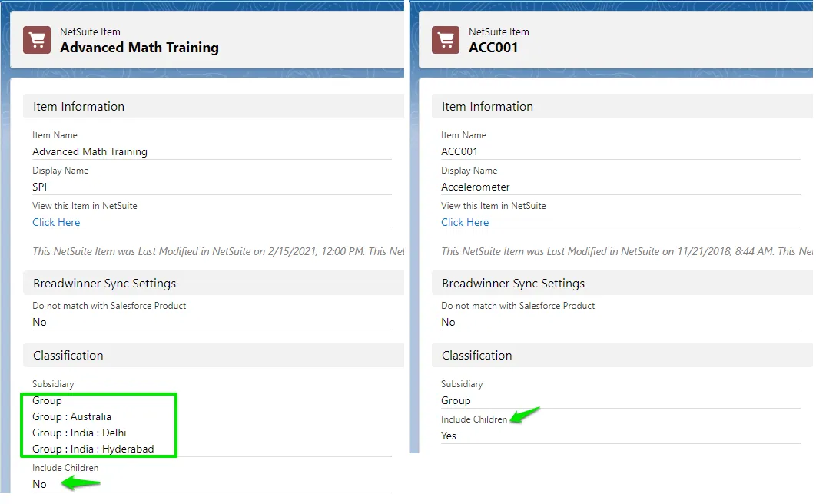
Task: Select the bold ACC001 header title
Action: pos(493,48)
